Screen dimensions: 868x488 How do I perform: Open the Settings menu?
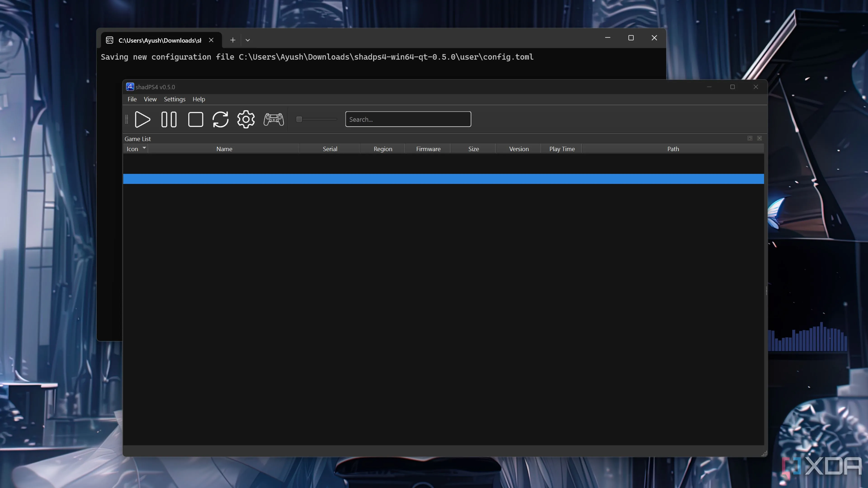pyautogui.click(x=175, y=99)
